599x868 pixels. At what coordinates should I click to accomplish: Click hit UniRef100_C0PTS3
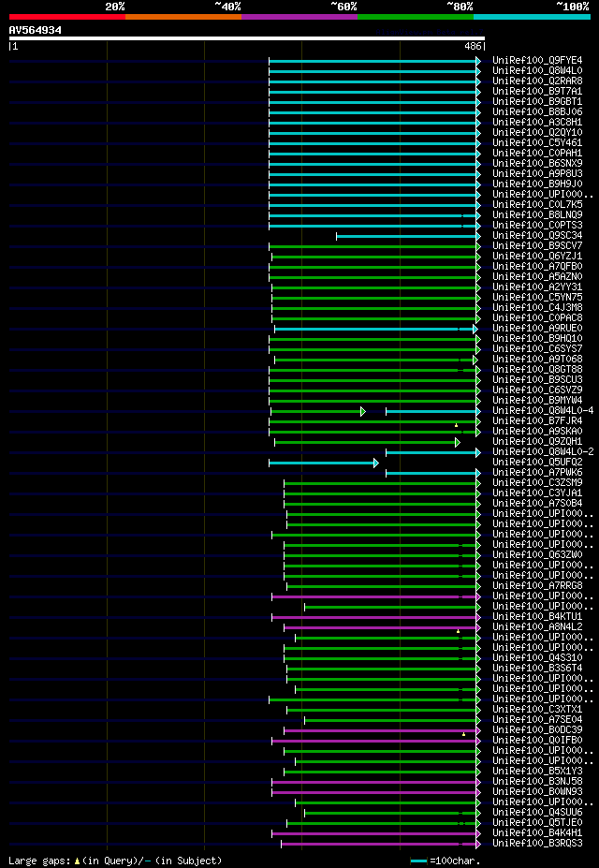pyautogui.click(x=537, y=226)
